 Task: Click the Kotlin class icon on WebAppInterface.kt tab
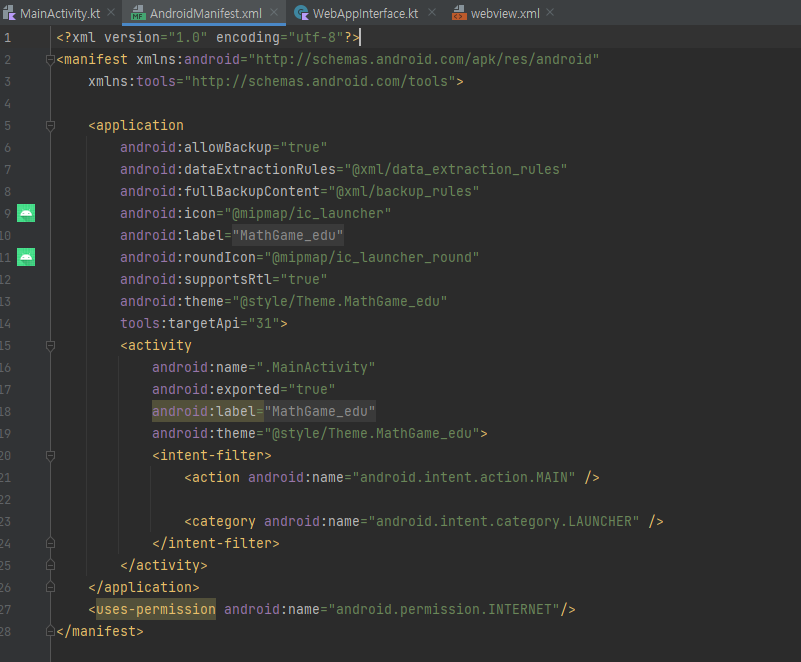tap(301, 13)
